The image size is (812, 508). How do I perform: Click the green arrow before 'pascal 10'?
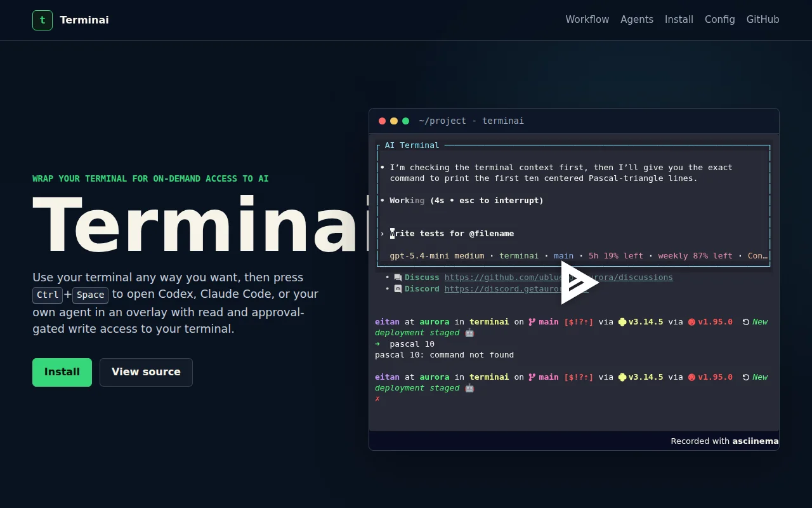tap(377, 344)
